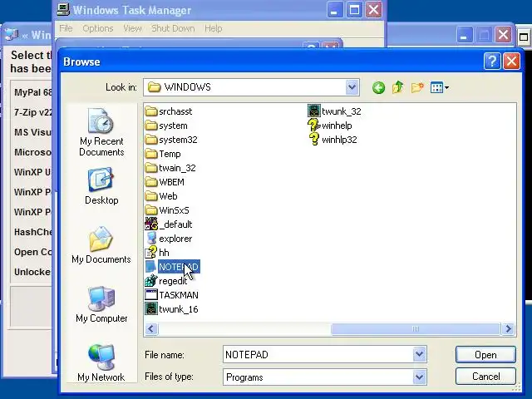This screenshot has width=532, height=399.
Task: Click the Open button
Action: pyautogui.click(x=485, y=355)
